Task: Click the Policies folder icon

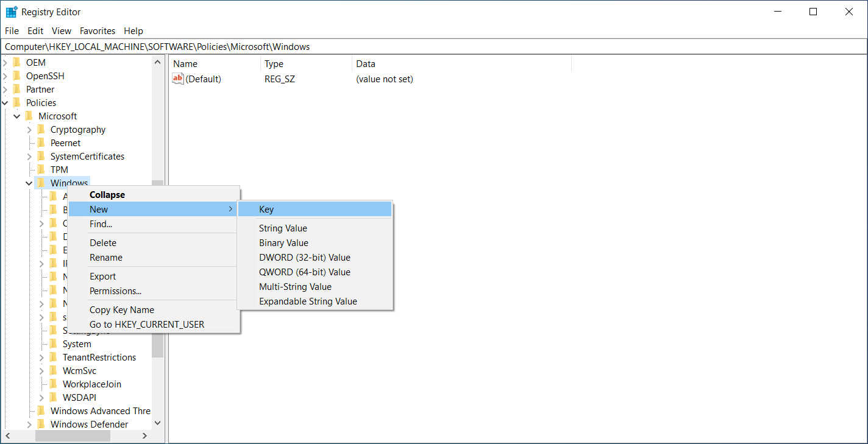Action: tap(17, 102)
